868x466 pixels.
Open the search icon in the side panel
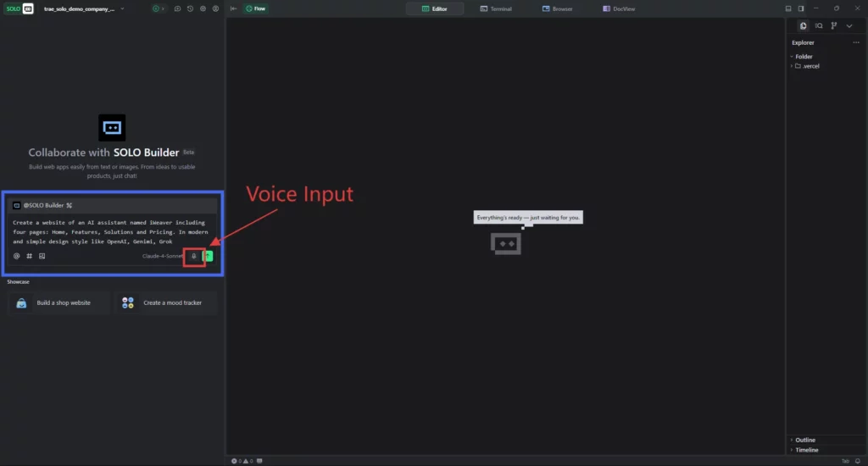point(819,25)
